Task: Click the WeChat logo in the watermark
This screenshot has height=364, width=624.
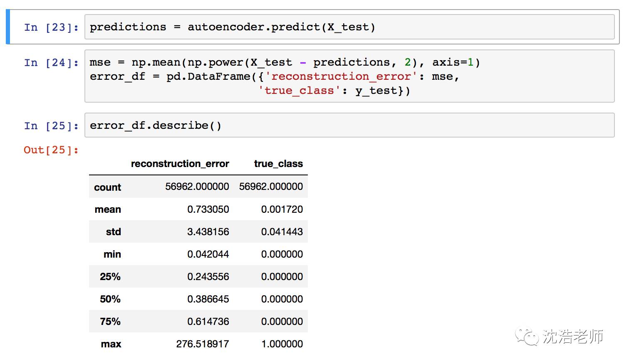Action: (x=526, y=336)
